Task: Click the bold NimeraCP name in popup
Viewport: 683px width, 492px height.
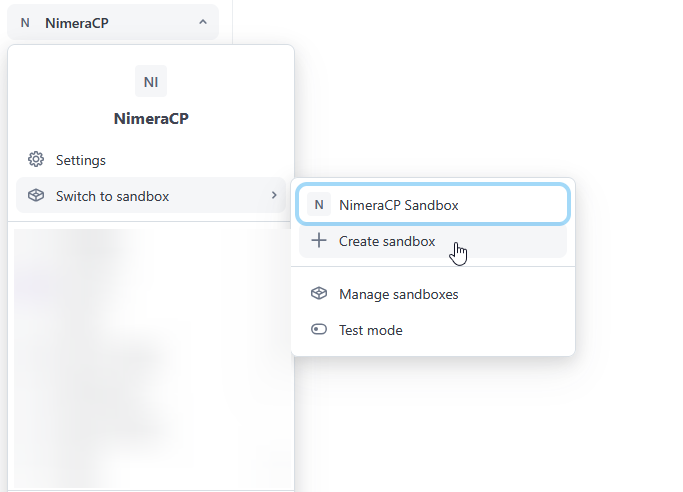Action: tap(151, 119)
